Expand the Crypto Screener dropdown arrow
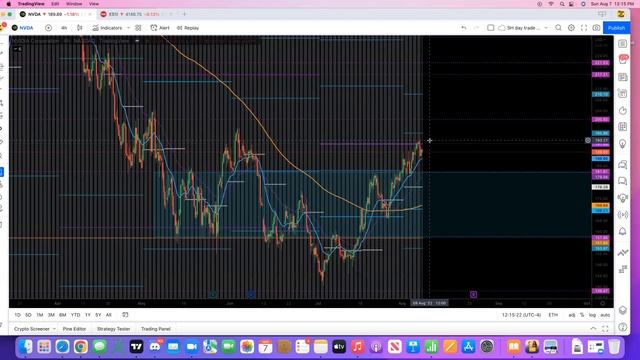The width and height of the screenshot is (640, 360). pos(54,329)
